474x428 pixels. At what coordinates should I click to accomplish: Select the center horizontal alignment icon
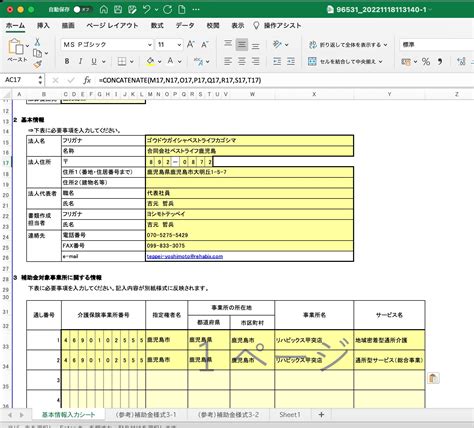click(x=242, y=61)
